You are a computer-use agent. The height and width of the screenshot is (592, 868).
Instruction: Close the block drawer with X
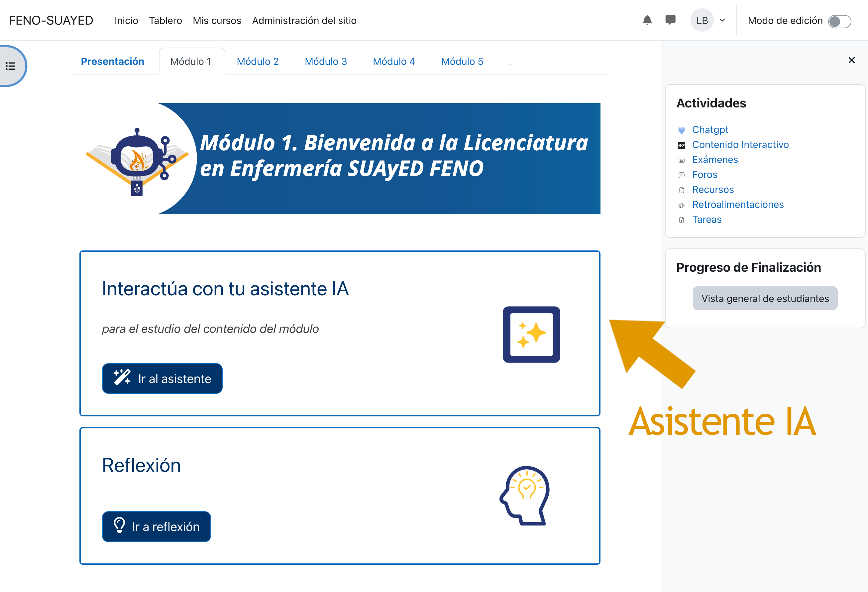tap(852, 60)
